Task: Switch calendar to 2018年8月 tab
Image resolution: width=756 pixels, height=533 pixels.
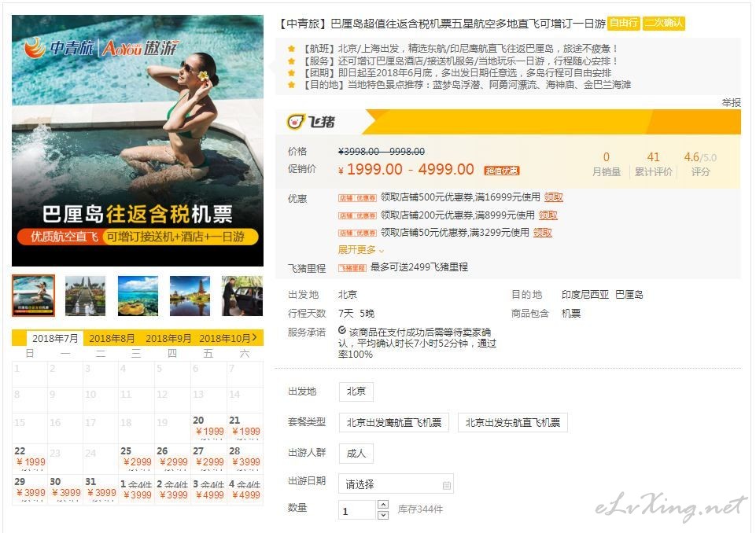Action: click(x=112, y=338)
